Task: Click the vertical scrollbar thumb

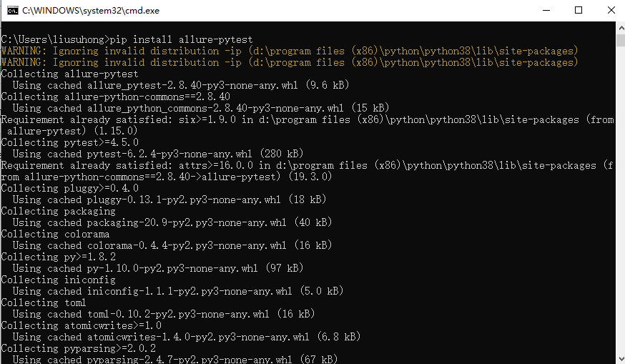Action: [621, 41]
